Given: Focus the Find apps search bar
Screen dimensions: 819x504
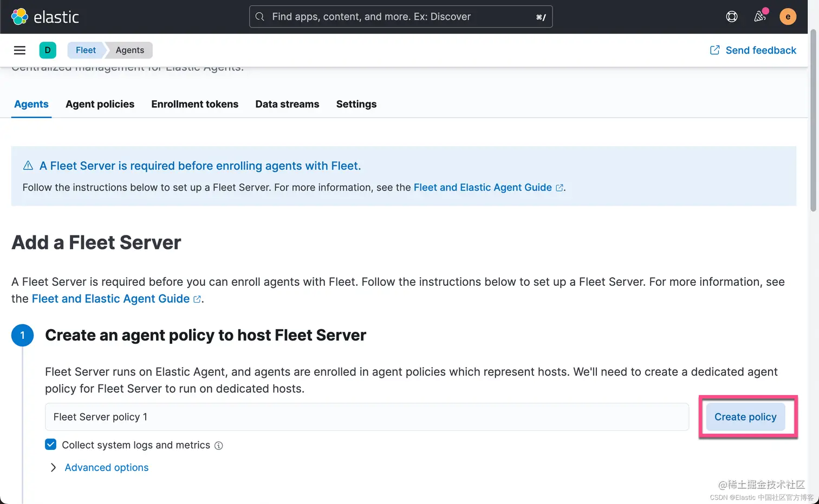Looking at the screenshot, I should coord(401,17).
